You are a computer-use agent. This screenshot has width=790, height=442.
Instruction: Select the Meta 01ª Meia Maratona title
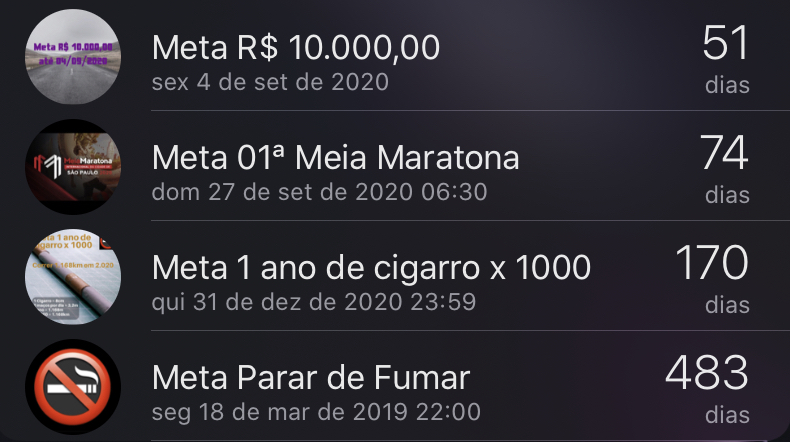pyautogui.click(x=336, y=157)
